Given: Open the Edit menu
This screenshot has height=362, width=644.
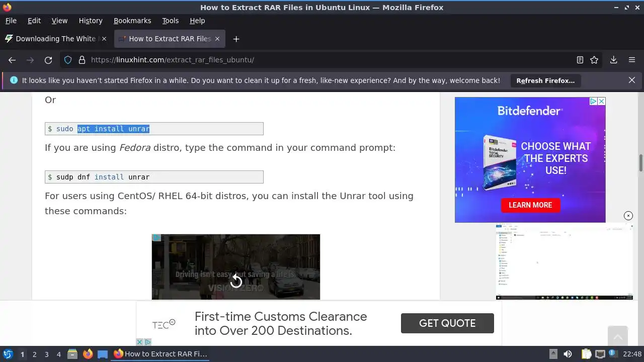Looking at the screenshot, I should pos(34,21).
